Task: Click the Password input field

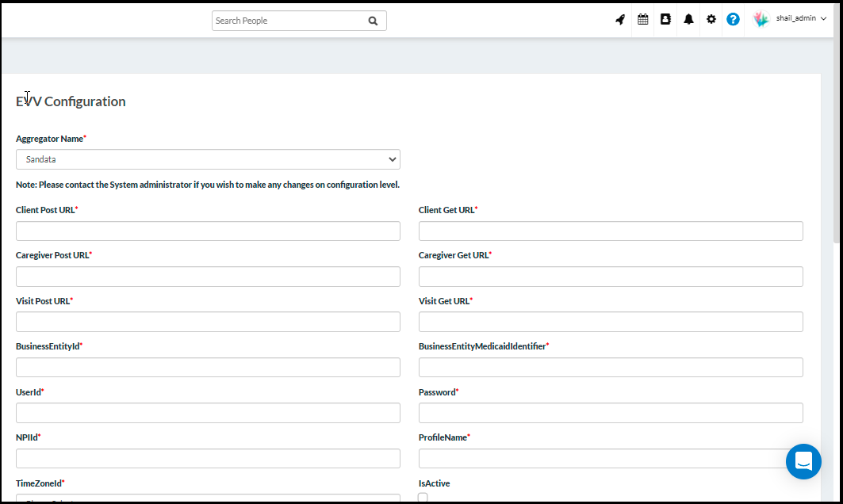Action: tap(611, 413)
